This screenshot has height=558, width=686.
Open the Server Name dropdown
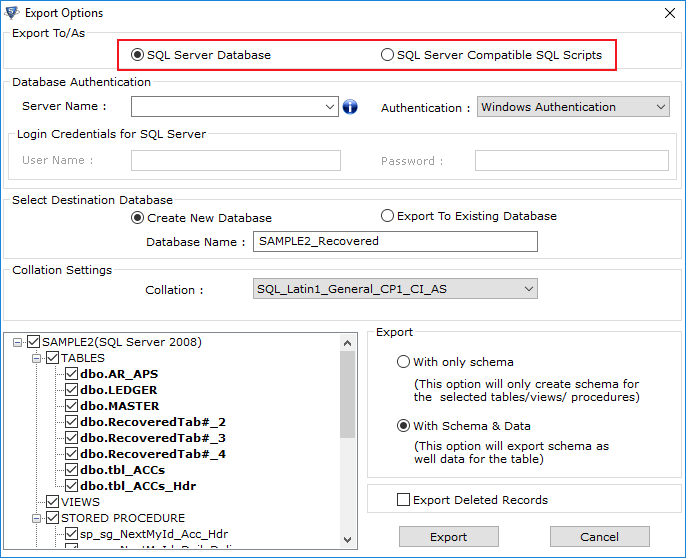tap(330, 107)
